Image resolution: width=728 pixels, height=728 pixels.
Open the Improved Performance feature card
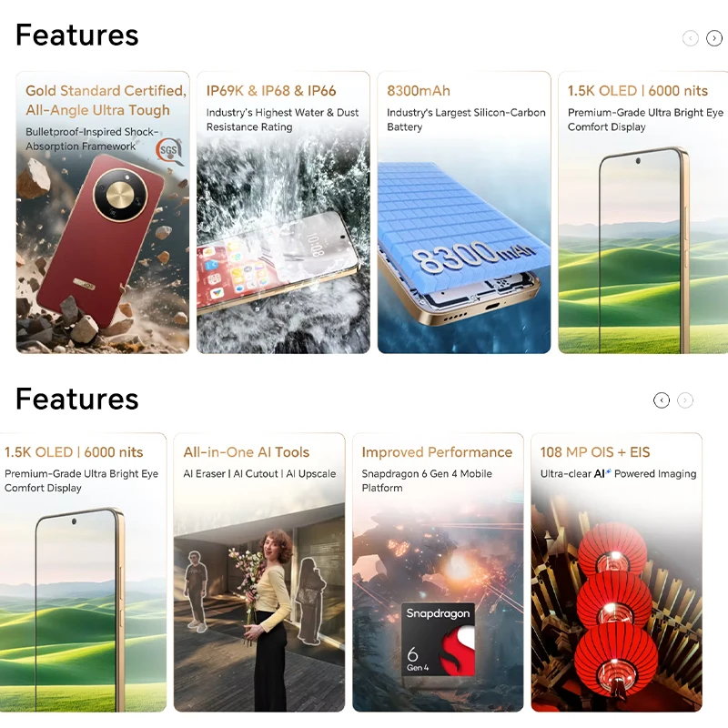coord(438,572)
